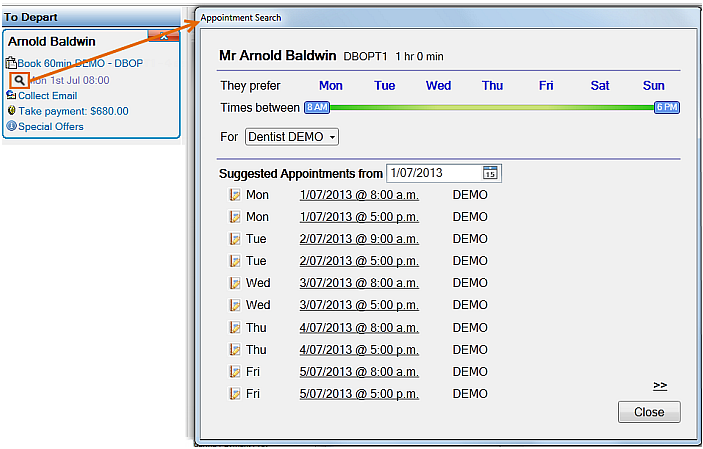Select appointment 4/07/2013 @ 8:00 a.m.
This screenshot has width=703, height=449.
359,328
